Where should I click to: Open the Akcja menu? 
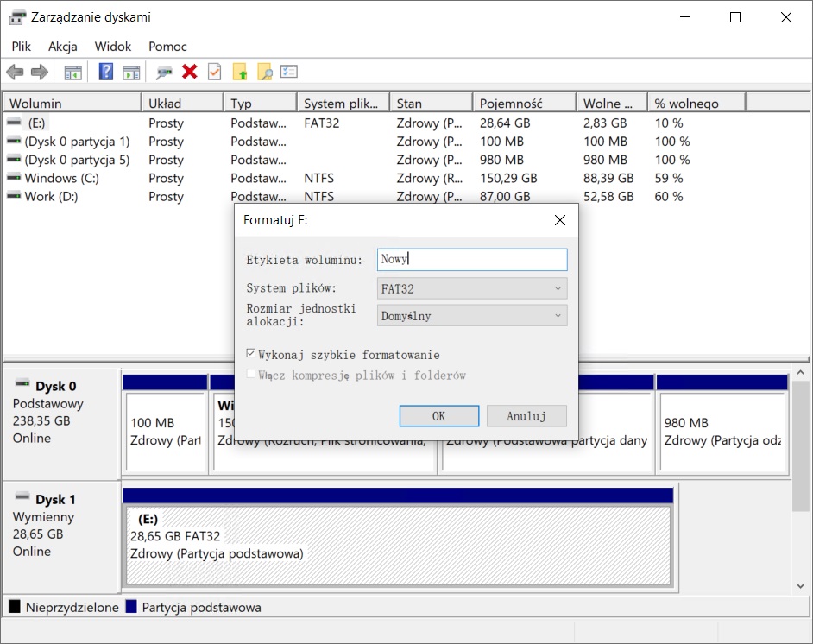pos(63,47)
